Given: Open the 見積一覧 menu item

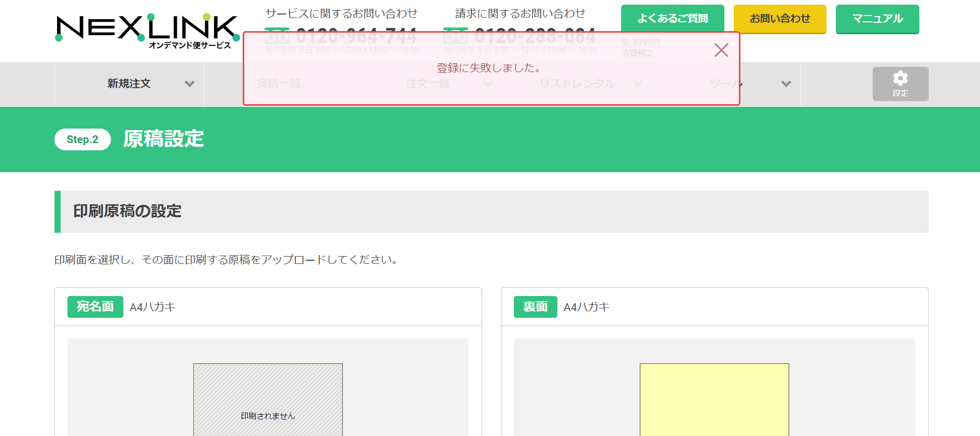Looking at the screenshot, I should [x=279, y=83].
